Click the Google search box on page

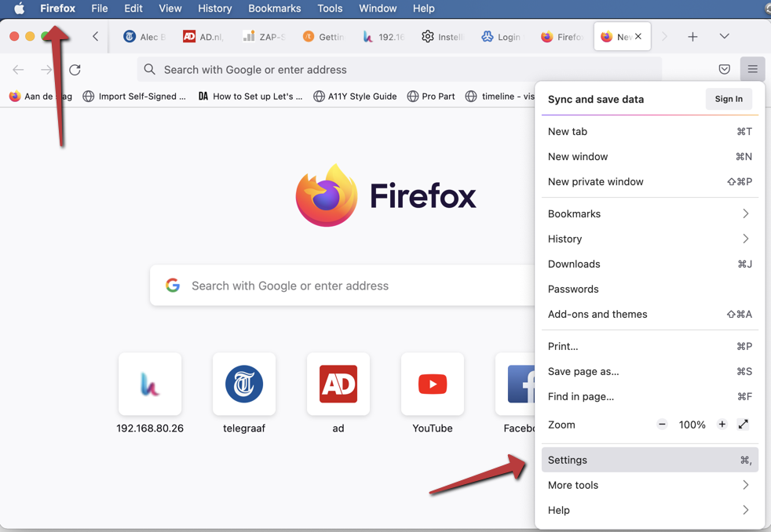click(x=342, y=286)
